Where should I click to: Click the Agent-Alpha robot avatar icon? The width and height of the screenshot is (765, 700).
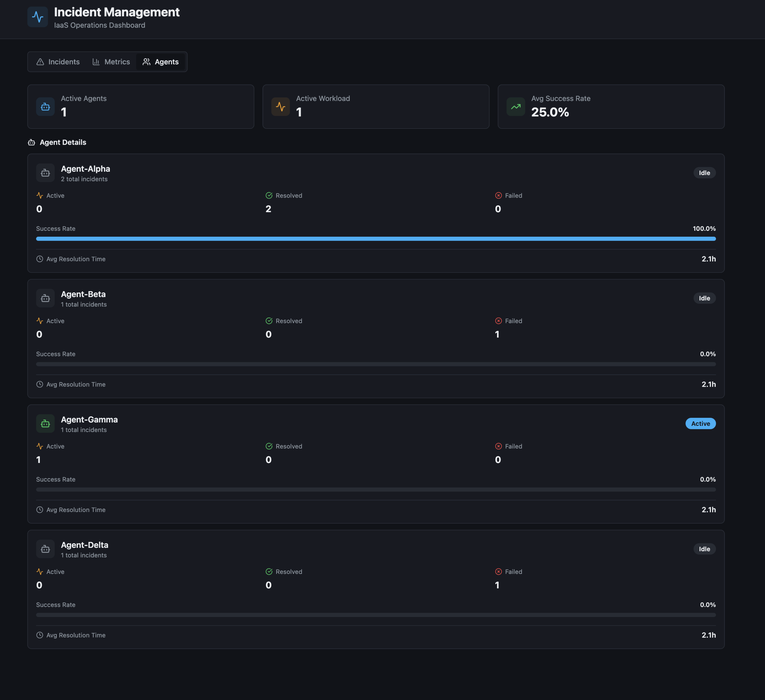(45, 173)
